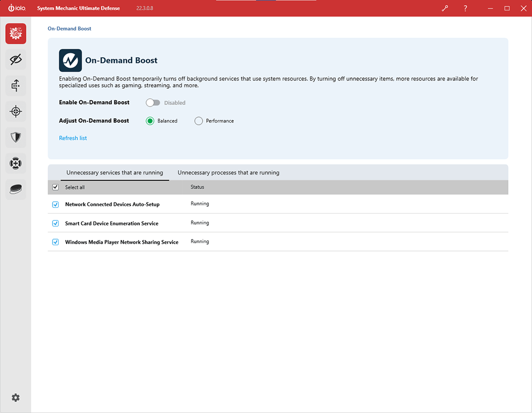Open help via the question mark icon

pos(465,8)
